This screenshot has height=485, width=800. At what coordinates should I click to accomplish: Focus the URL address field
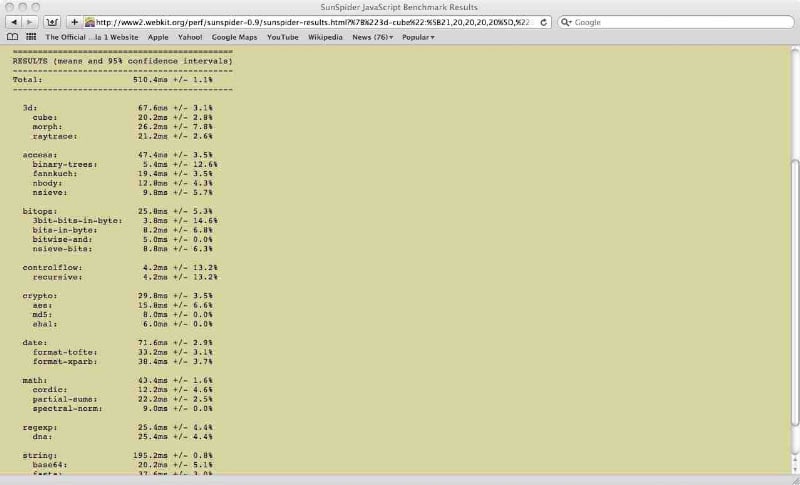point(316,22)
